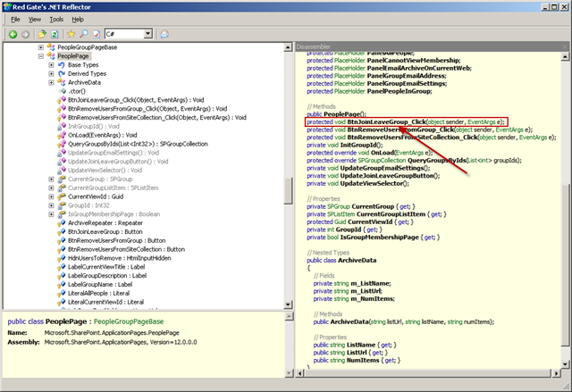Expand the ArchiveData nested type
Viewport: 572px width, 392px height.
click(51, 82)
